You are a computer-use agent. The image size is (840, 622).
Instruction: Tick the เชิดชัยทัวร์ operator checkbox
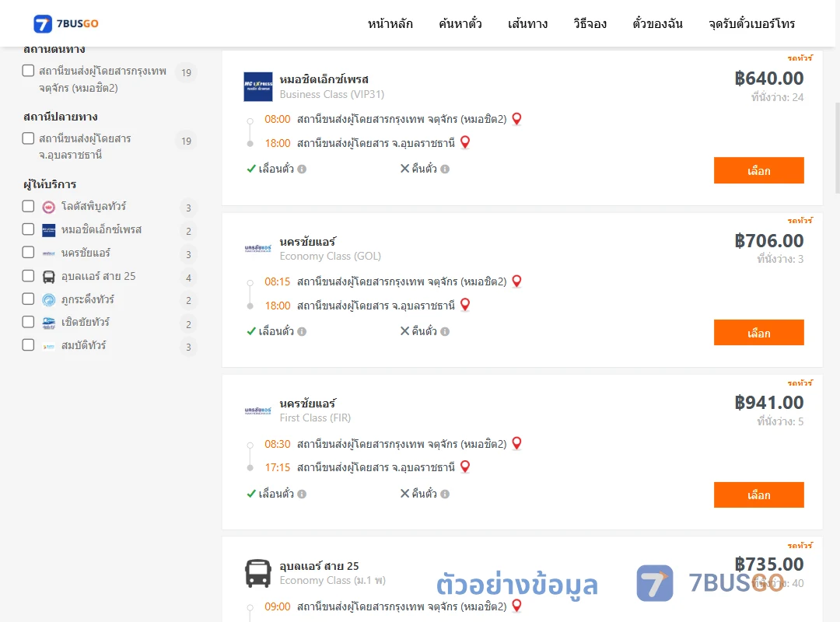29,322
